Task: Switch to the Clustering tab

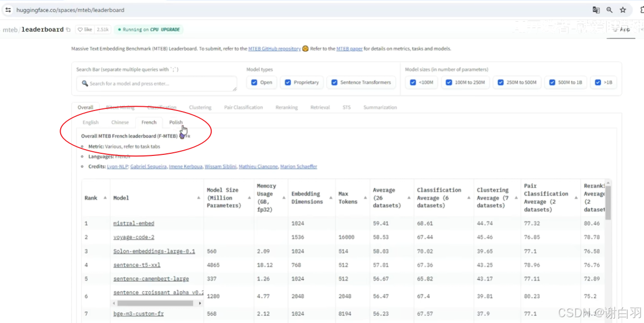Action: [x=200, y=107]
